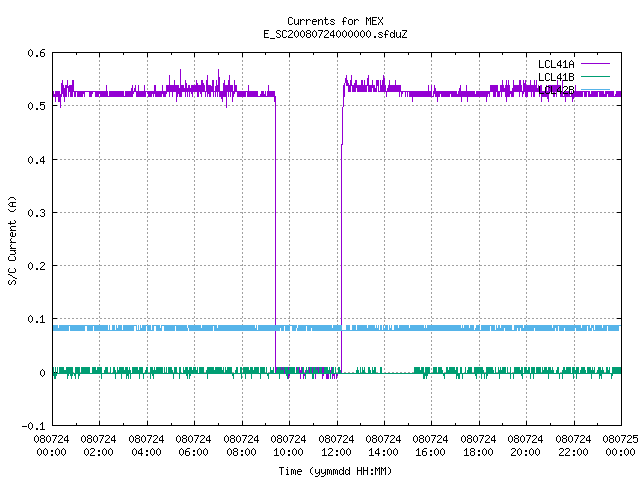This screenshot has height=480, width=640.
Task: Click the purple LCL41A legend line sample
Action: click(595, 64)
